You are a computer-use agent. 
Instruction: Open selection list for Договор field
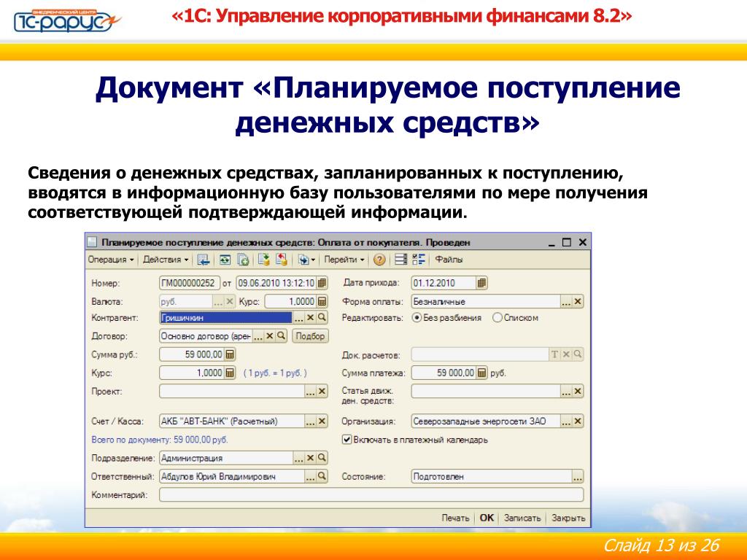(x=258, y=336)
